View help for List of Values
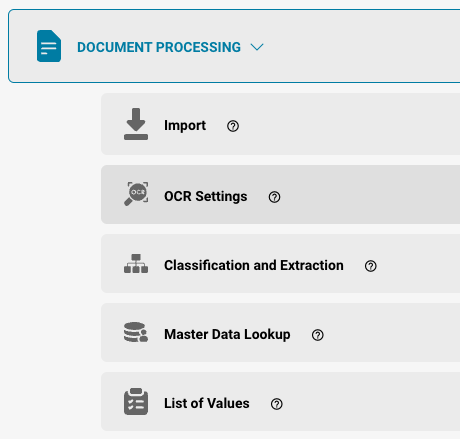The width and height of the screenshot is (460, 439). point(277,404)
